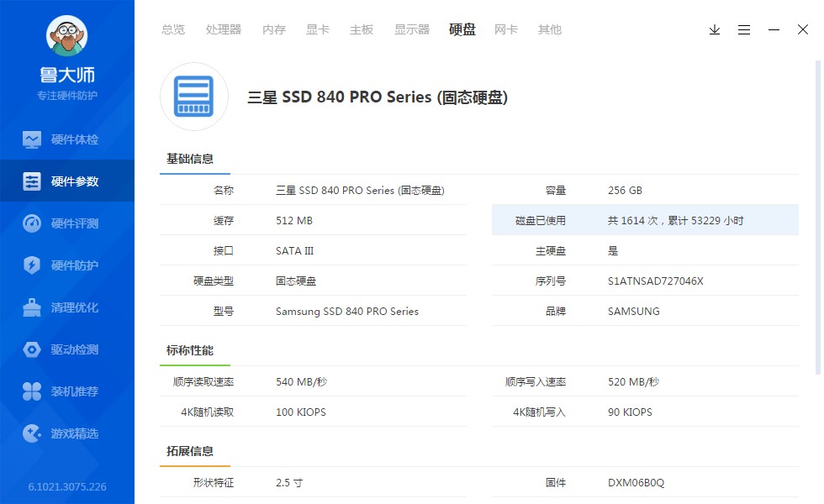The height and width of the screenshot is (504, 824).
Task: Click the 清理优化 sidebar label
Action: pyautogui.click(x=75, y=307)
